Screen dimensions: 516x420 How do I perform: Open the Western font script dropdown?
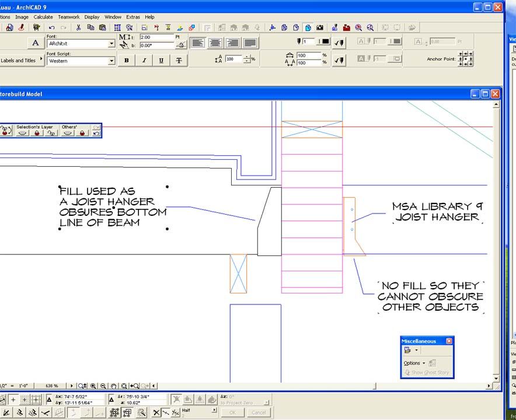coord(111,61)
